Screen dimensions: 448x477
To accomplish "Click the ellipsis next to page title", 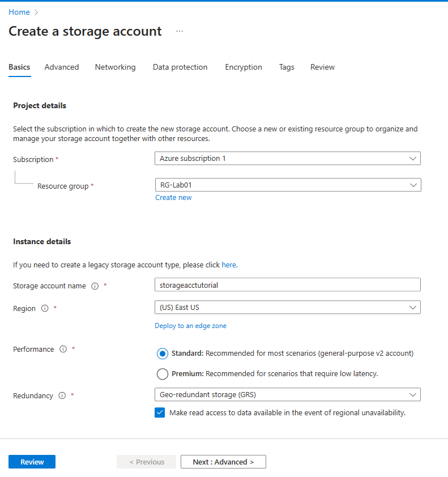I will (x=179, y=31).
